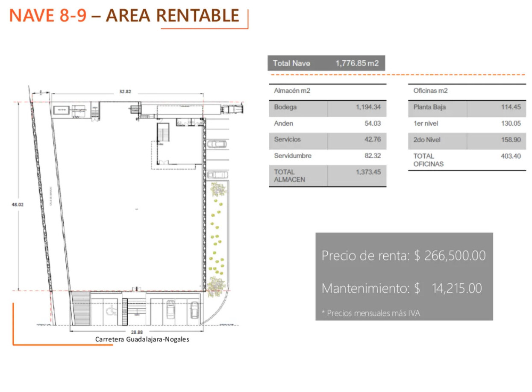Select the Total Nave 1,776.85 m2 header

326,63
